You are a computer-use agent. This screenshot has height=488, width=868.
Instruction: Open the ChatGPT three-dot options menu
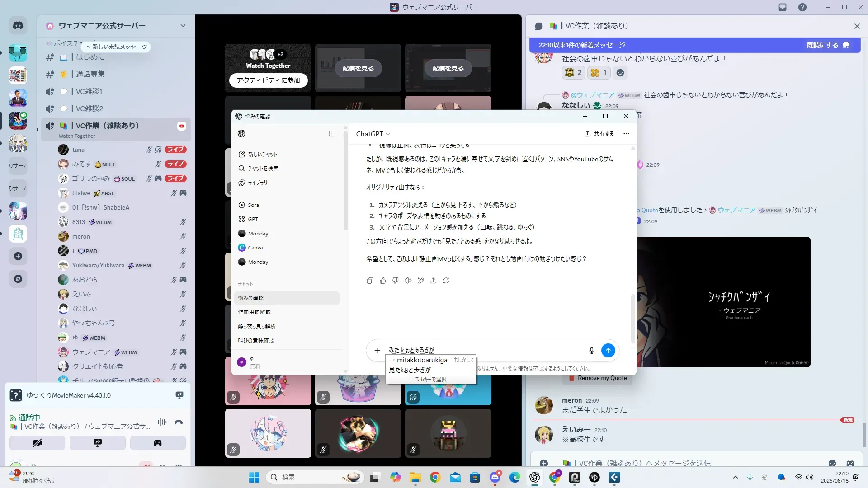point(626,134)
